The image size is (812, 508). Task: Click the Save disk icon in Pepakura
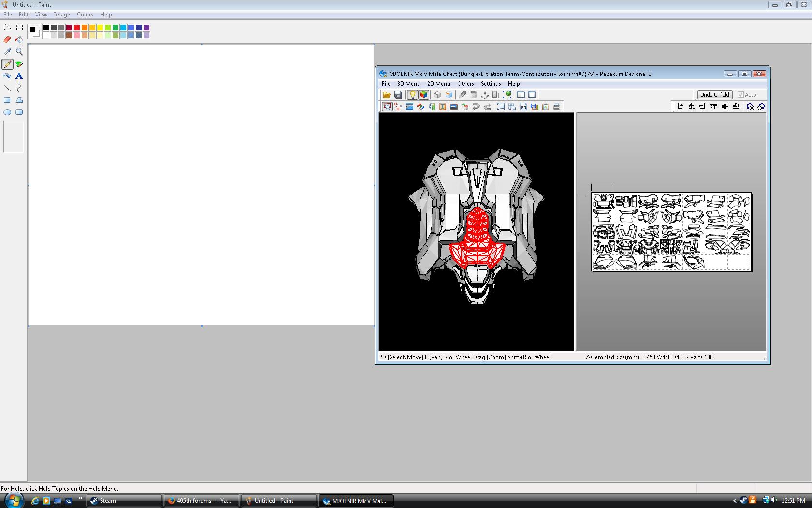(x=398, y=95)
